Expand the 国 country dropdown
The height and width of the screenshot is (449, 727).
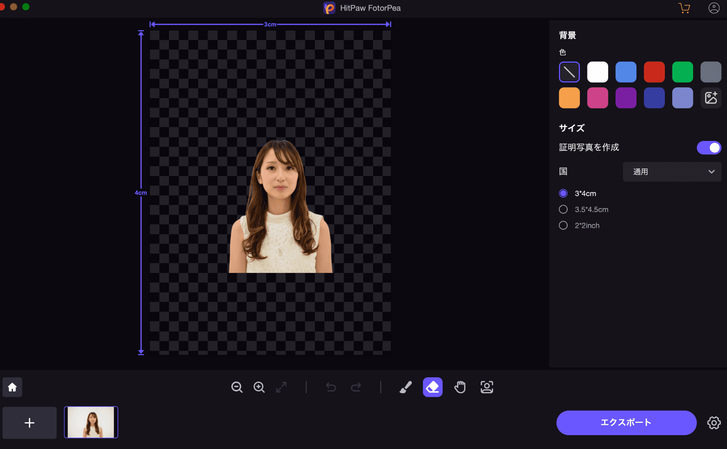672,172
